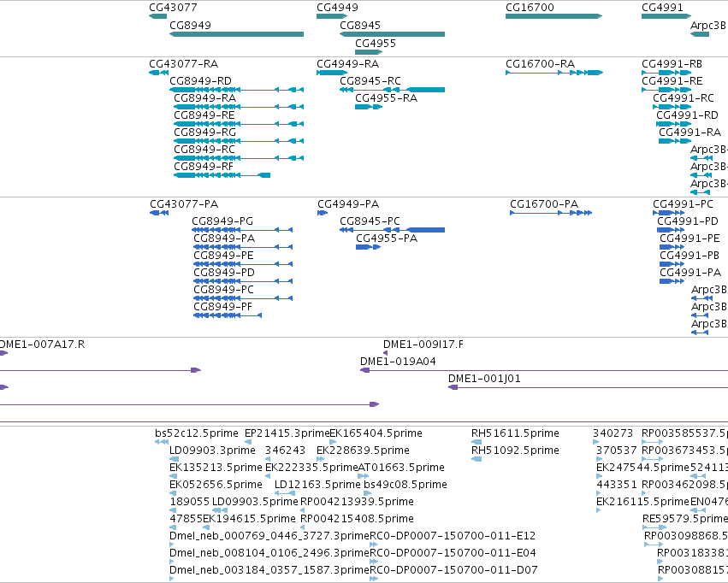This screenshot has height=583, width=728.
Task: Click EST AT01663.5prime
Action: pos(364,476)
